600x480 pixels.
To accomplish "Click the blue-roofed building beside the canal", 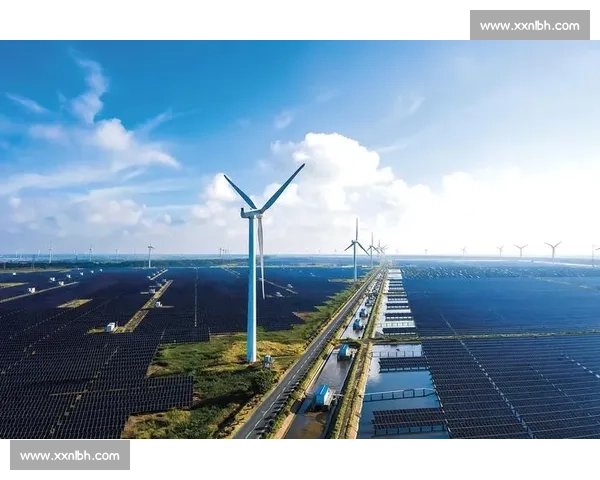I will coord(325,396).
